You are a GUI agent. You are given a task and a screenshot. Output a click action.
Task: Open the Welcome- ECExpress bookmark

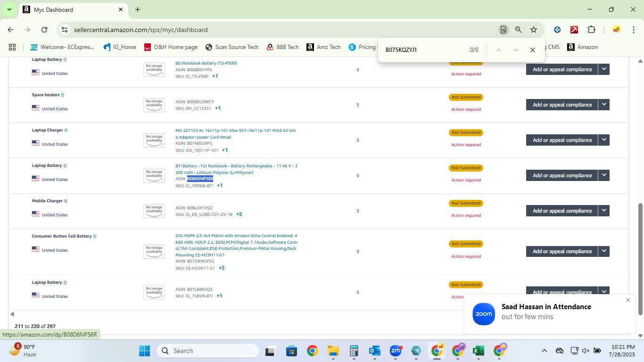click(x=63, y=47)
